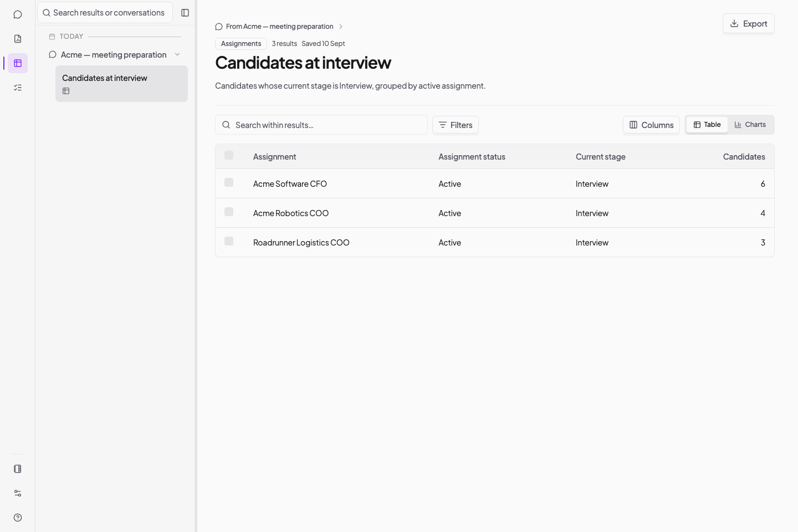Click the Saved 10 Sept label
798x532 pixels.
coord(323,44)
